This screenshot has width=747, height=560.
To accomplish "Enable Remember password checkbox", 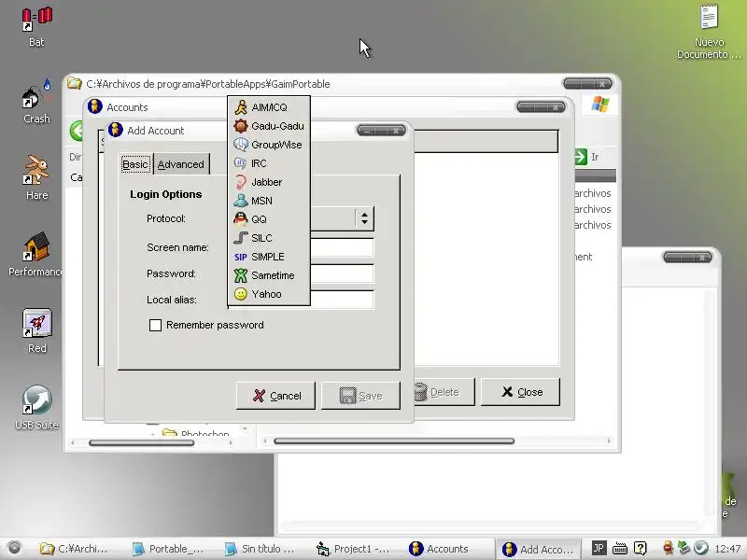I will pos(155,325).
